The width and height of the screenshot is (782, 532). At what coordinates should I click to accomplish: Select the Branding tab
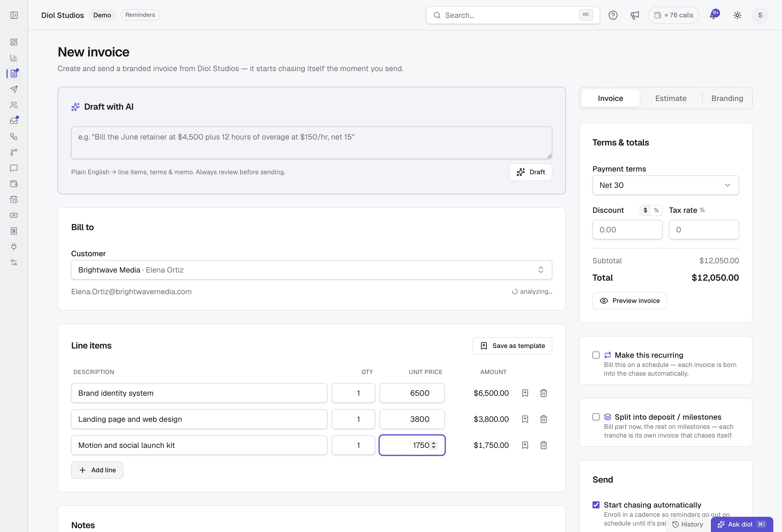point(727,98)
